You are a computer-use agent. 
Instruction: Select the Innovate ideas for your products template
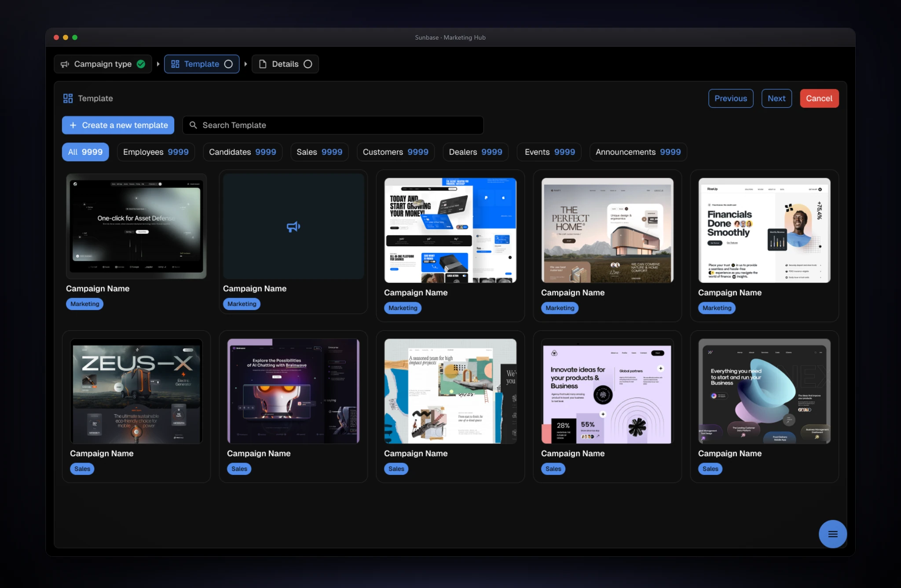(608, 391)
